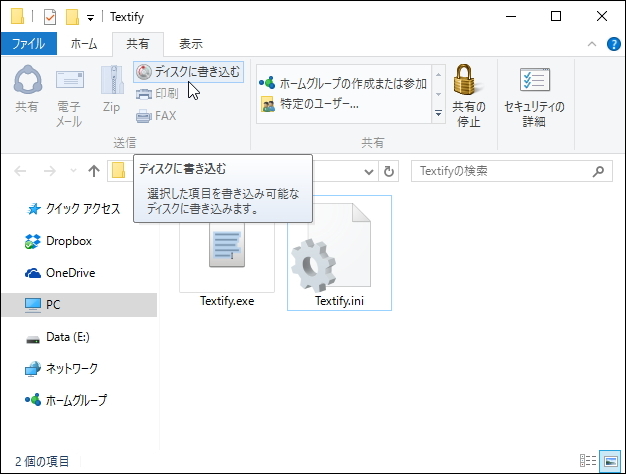The width and height of the screenshot is (626, 474).
Task: Click the FAX button
Action: click(156, 116)
